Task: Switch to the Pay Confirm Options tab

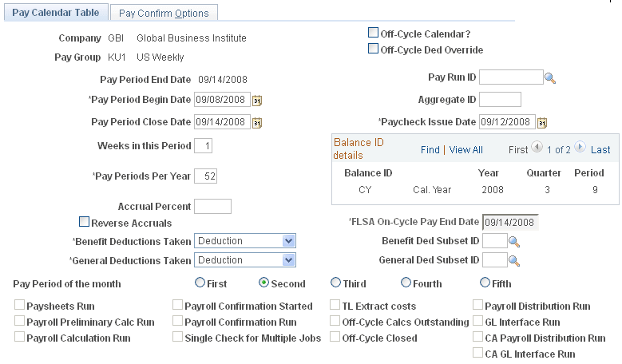Action: (x=164, y=13)
